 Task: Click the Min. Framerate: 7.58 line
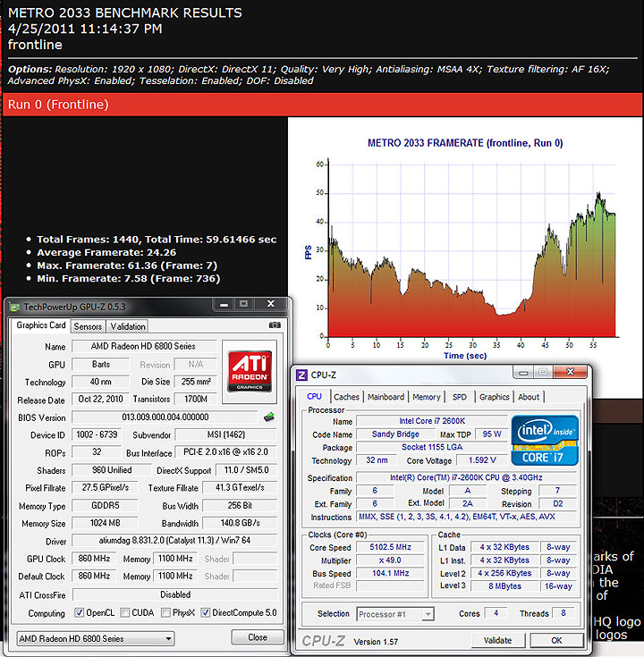128,278
